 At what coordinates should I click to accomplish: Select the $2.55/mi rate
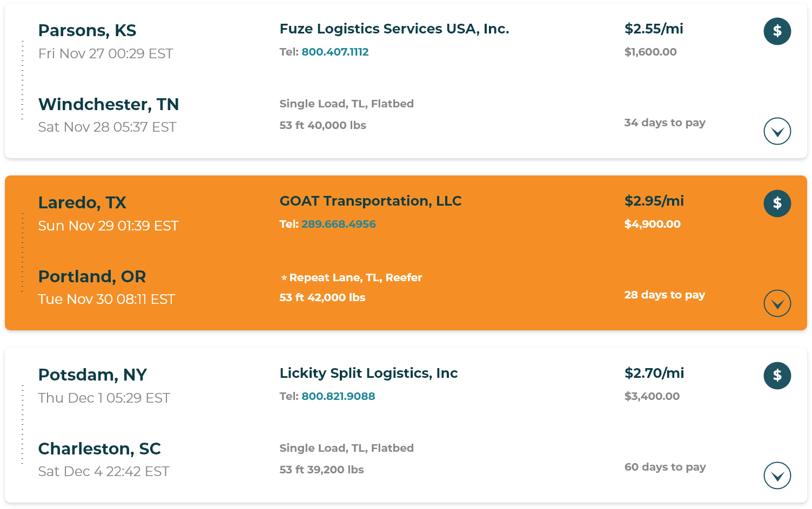(x=654, y=29)
